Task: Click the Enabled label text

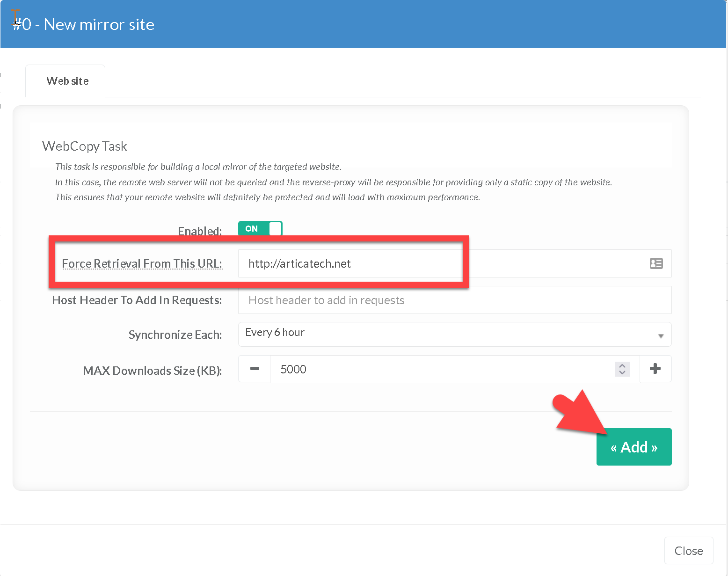Action: point(200,231)
